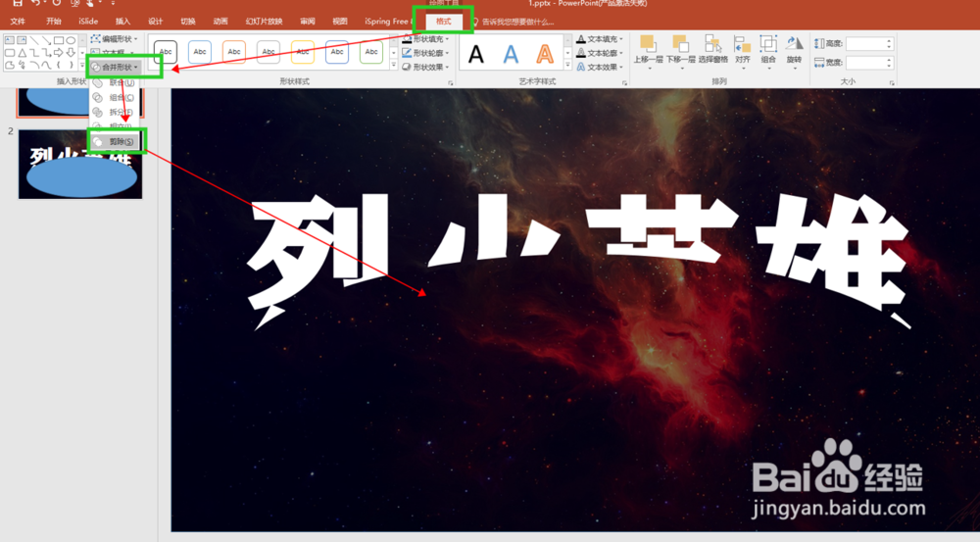Switch to the iSpring Free tab
The width and height of the screenshot is (980, 542).
(386, 22)
